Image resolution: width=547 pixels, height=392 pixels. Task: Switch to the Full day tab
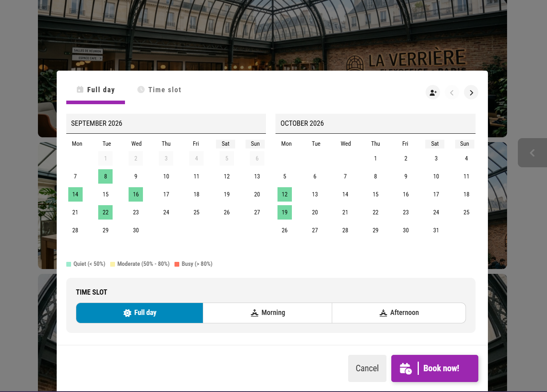pyautogui.click(x=96, y=90)
